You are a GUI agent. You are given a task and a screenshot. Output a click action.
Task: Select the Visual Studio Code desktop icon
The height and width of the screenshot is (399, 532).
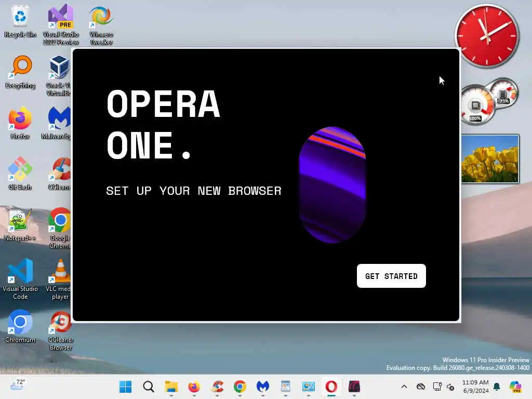coord(20,279)
